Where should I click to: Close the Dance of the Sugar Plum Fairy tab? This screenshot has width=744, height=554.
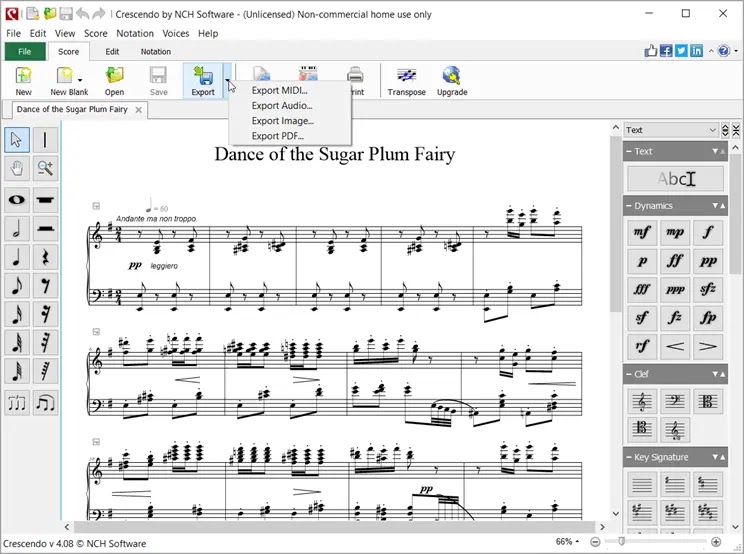point(139,110)
